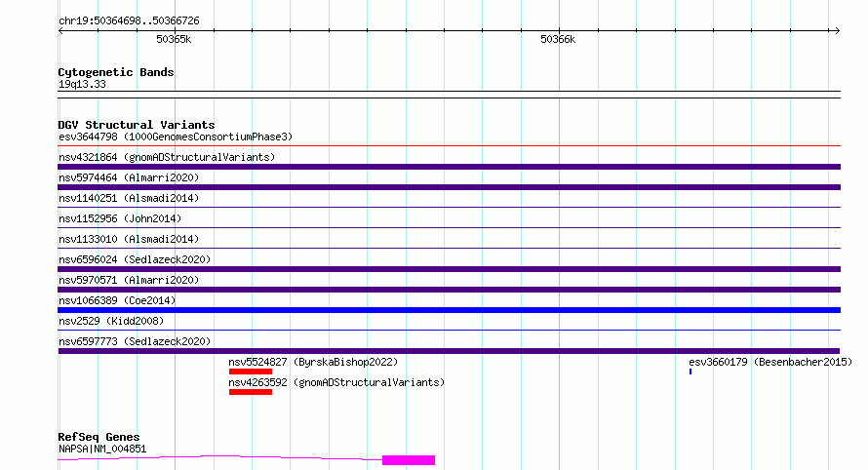868x470 pixels.
Task: Click the right arrow of the ruler
Action: [x=837, y=31]
